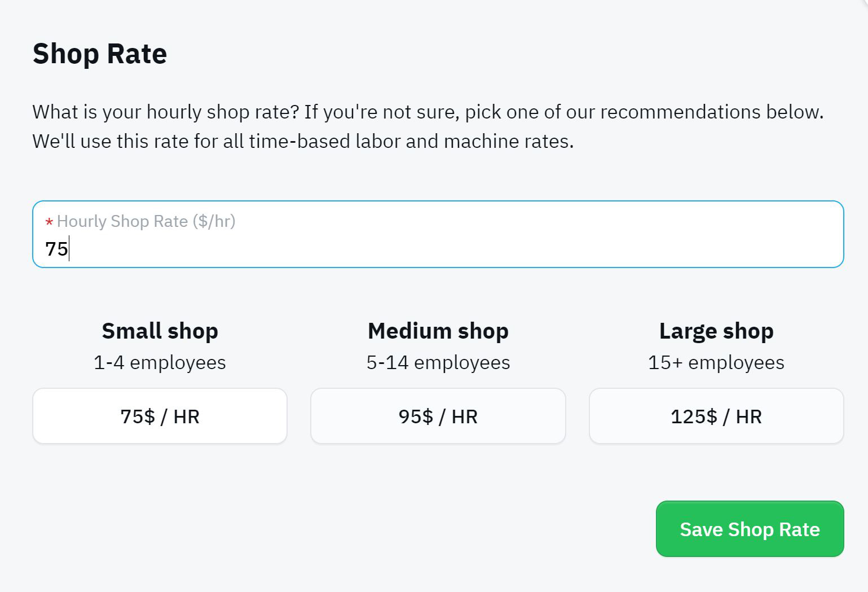Click the 15+ employees description text
The width and height of the screenshot is (868, 592).
tap(716, 362)
